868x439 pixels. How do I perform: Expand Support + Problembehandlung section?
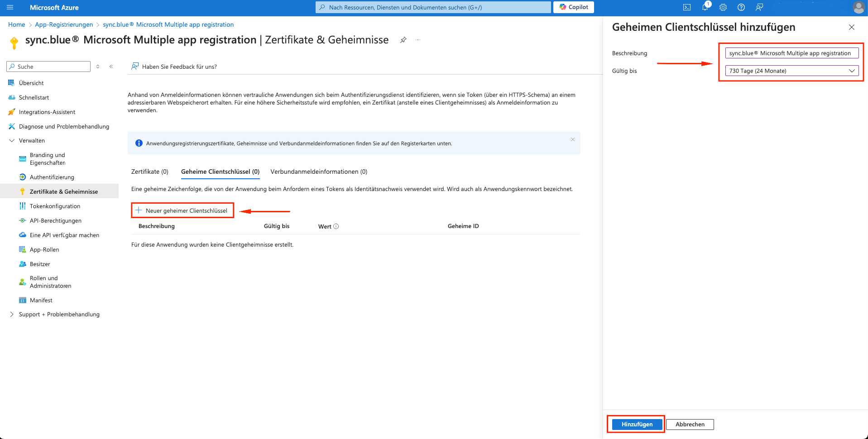click(x=12, y=315)
